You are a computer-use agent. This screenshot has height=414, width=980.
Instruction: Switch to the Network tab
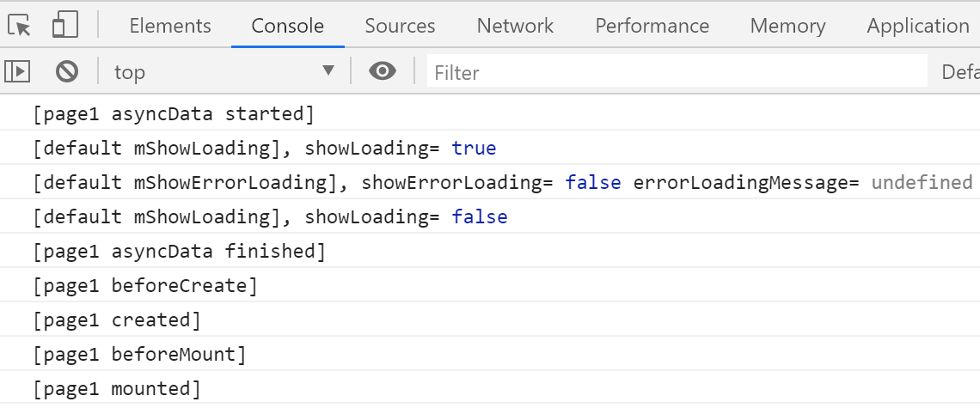click(x=515, y=26)
